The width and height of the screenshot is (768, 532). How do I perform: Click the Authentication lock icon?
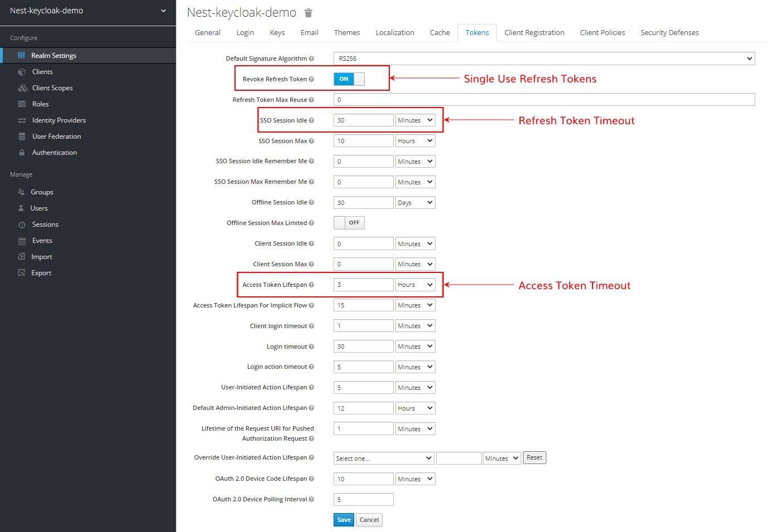coord(22,153)
